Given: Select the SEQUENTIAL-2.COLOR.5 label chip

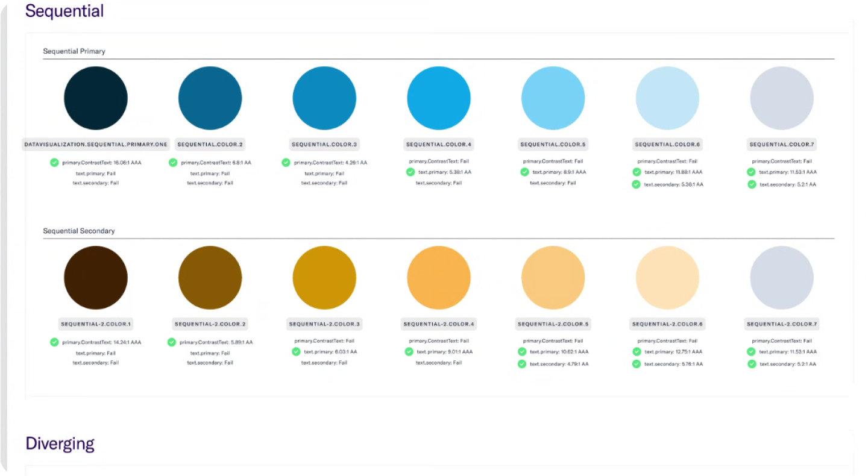Looking at the screenshot, I should [552, 324].
